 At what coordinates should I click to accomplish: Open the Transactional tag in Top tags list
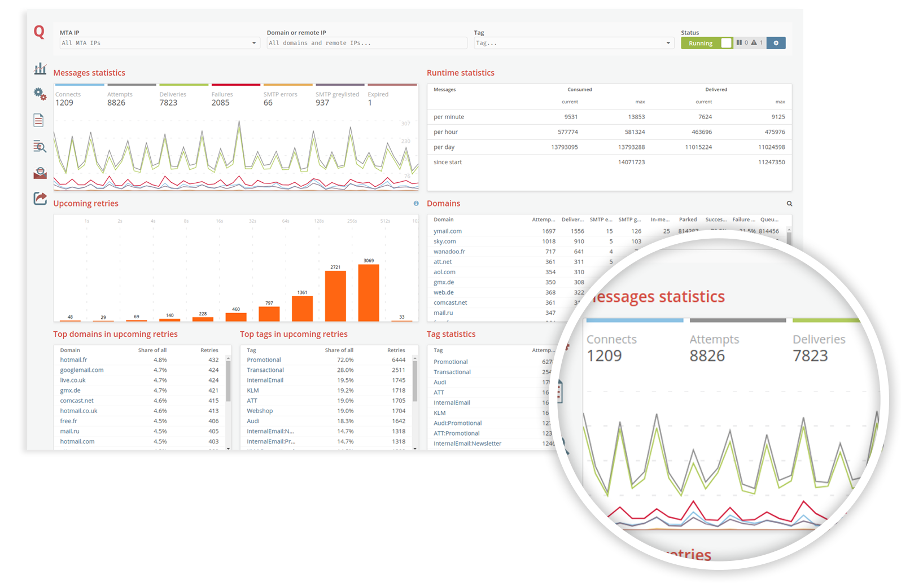coord(265,370)
